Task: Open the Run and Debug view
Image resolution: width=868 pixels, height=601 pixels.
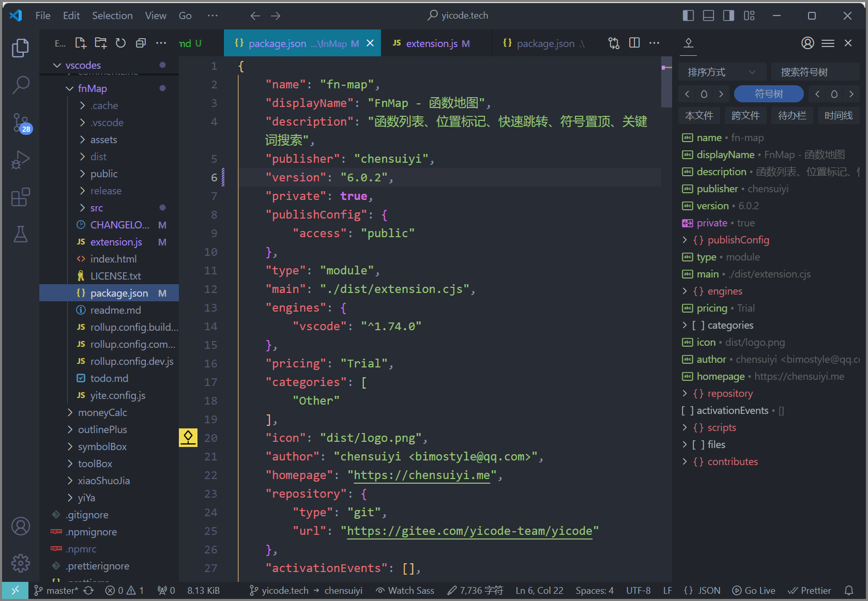Action: tap(21, 160)
